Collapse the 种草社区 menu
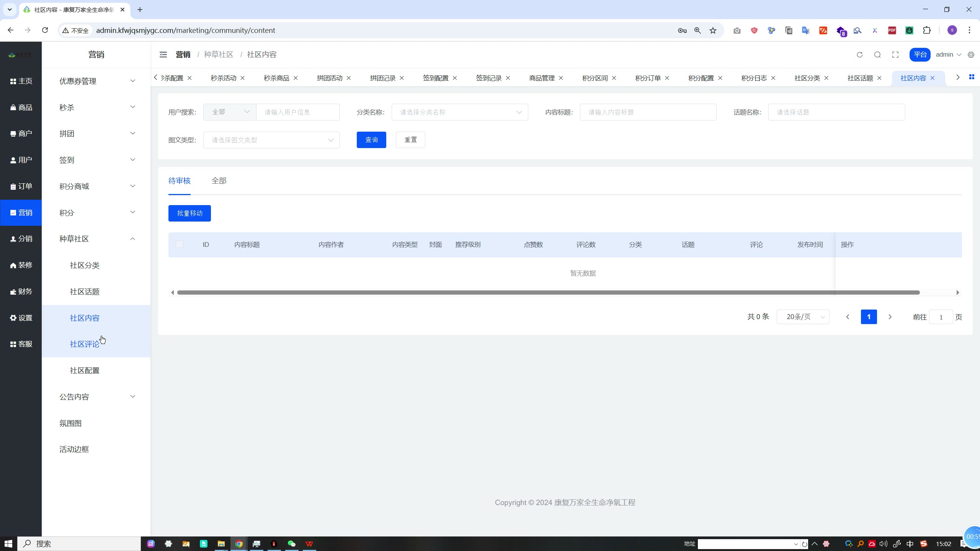This screenshot has width=980, height=551. (x=96, y=239)
